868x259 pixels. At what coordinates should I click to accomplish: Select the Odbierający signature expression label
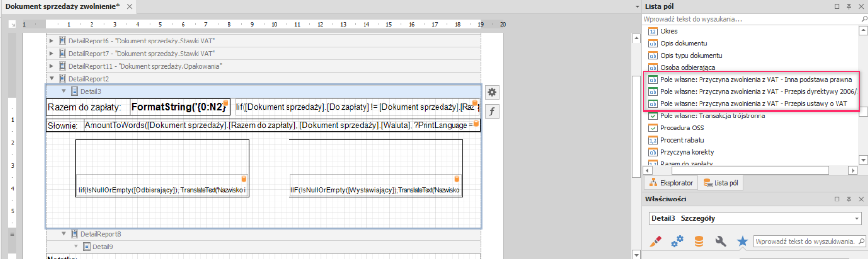162,186
